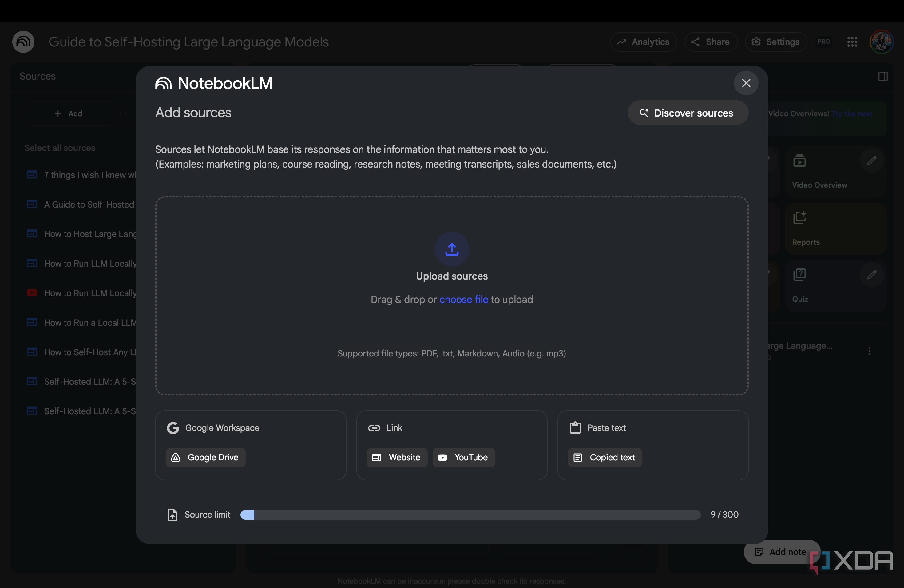Add Copied text source
The image size is (904, 588).
pos(605,457)
